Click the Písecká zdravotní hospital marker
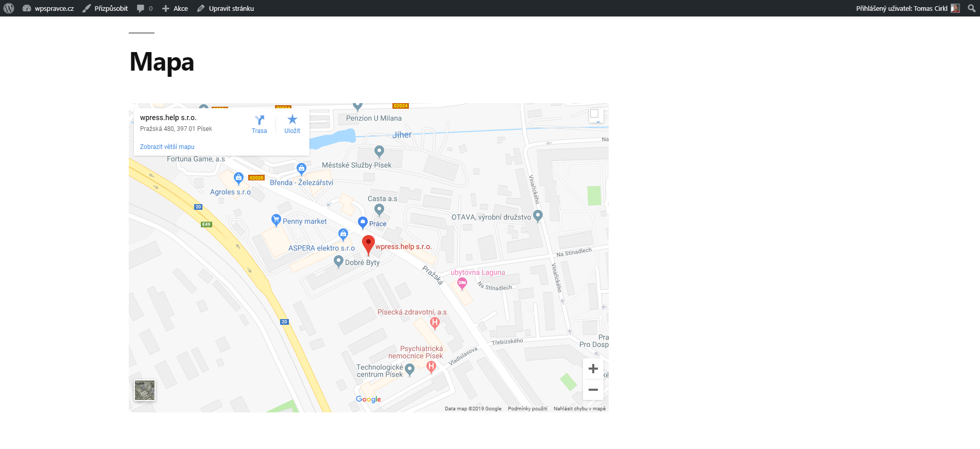Image resolution: width=980 pixels, height=449 pixels. point(435,323)
